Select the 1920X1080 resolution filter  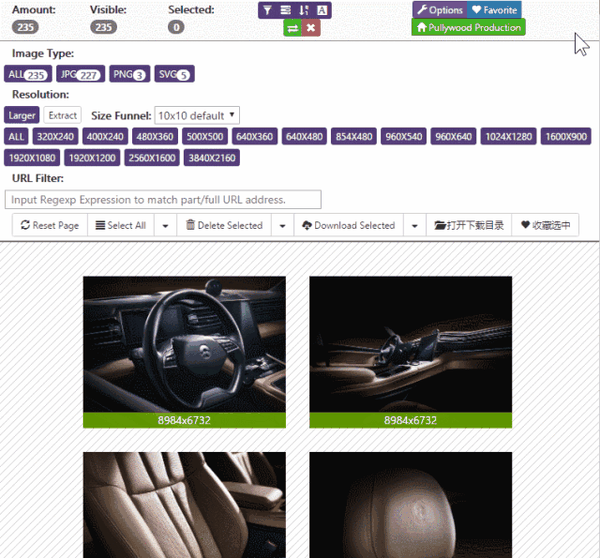[x=32, y=158]
